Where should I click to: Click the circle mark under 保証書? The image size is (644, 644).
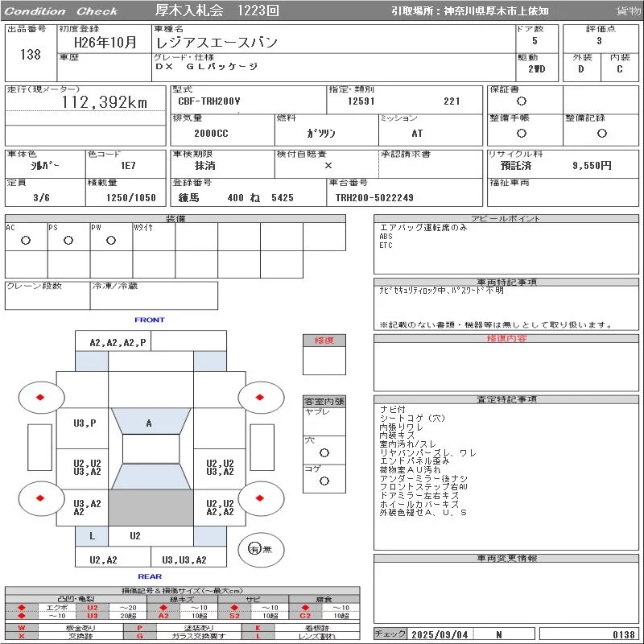(522, 101)
